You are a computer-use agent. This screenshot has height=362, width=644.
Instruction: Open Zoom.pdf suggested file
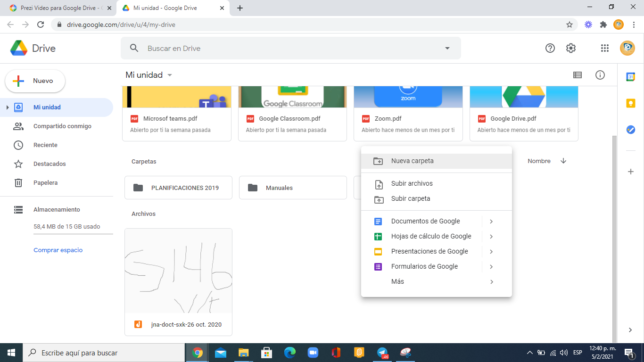pyautogui.click(x=408, y=113)
